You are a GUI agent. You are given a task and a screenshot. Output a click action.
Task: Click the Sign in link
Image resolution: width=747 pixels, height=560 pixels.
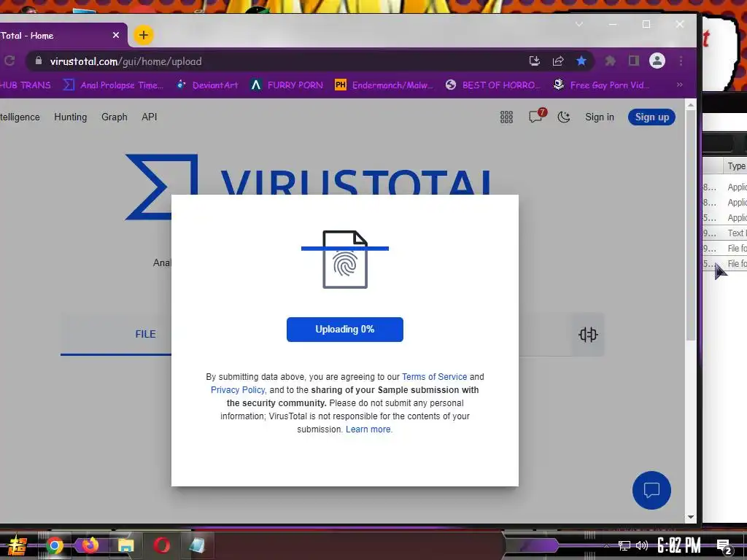pyautogui.click(x=600, y=117)
